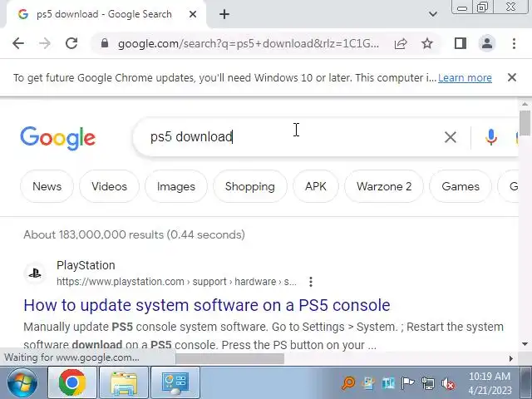Open the Action Center flag icon
532x399 pixels.
pos(407,383)
